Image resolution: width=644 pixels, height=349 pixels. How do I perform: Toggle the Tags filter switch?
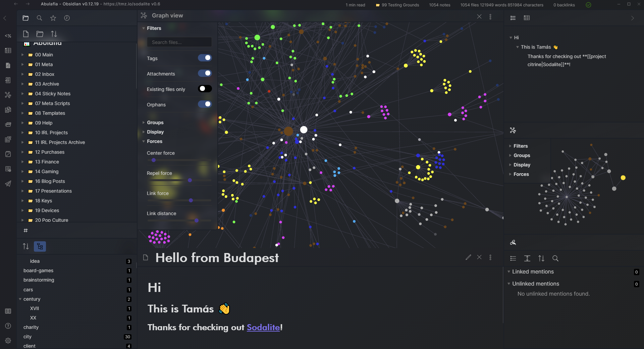(x=205, y=58)
